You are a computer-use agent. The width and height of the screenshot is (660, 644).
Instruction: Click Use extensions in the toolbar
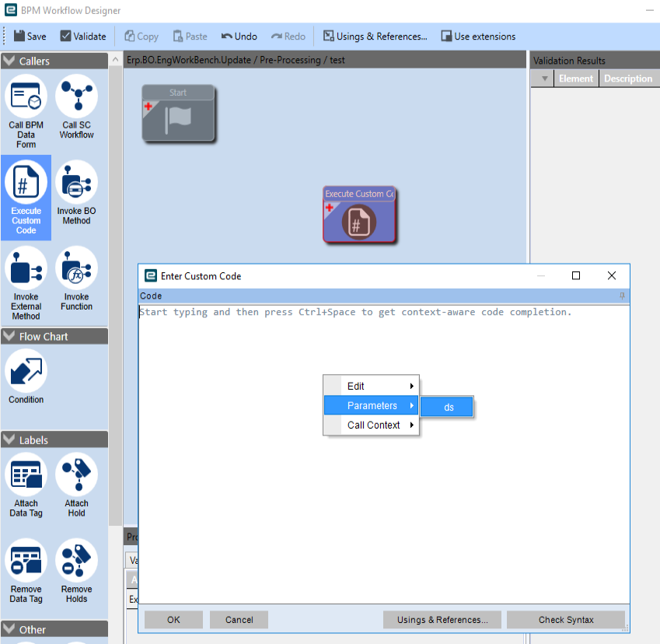tap(478, 37)
